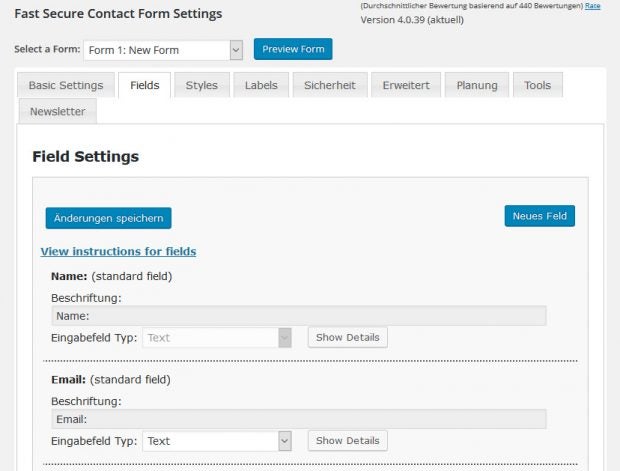Open the Fields tab
Image resolution: width=620 pixels, height=471 pixels.
pyautogui.click(x=145, y=85)
